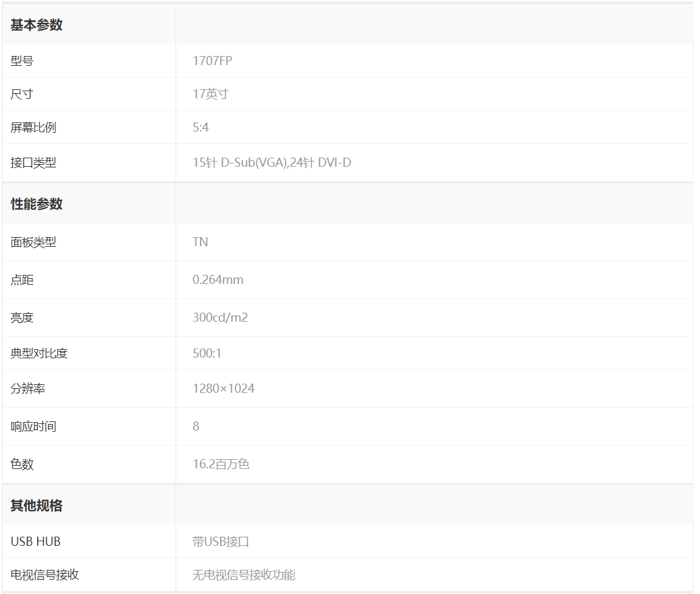Click the contrast value 500:1
This screenshot has width=700, height=594.
pos(207,353)
